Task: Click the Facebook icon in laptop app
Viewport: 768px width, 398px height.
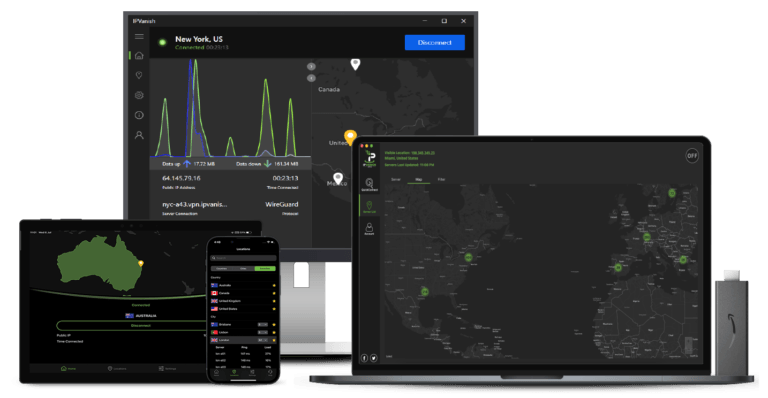Action: (x=364, y=358)
